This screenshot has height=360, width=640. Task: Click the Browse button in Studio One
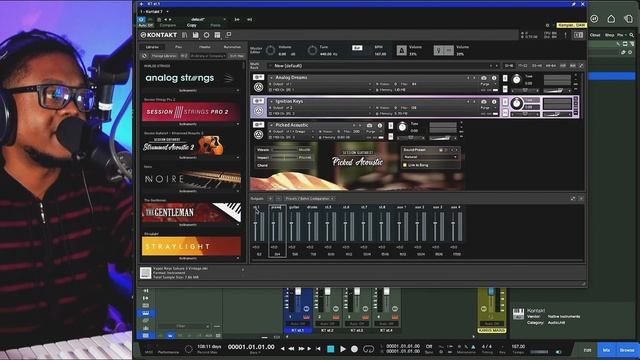627,350
